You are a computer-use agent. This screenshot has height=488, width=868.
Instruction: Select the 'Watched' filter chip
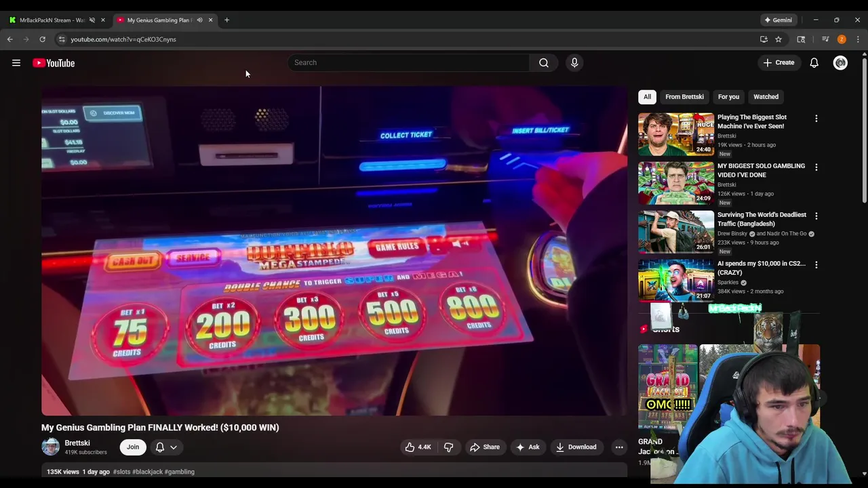[x=766, y=97]
